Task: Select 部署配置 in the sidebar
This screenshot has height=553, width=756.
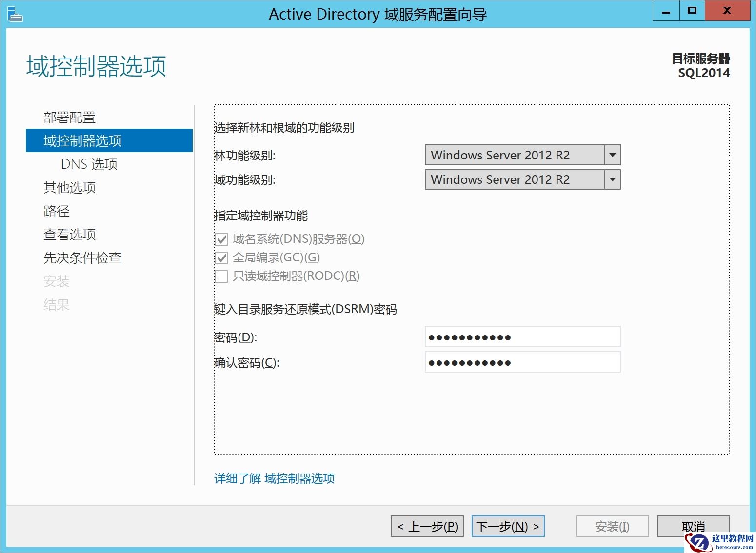Action: 69,117
